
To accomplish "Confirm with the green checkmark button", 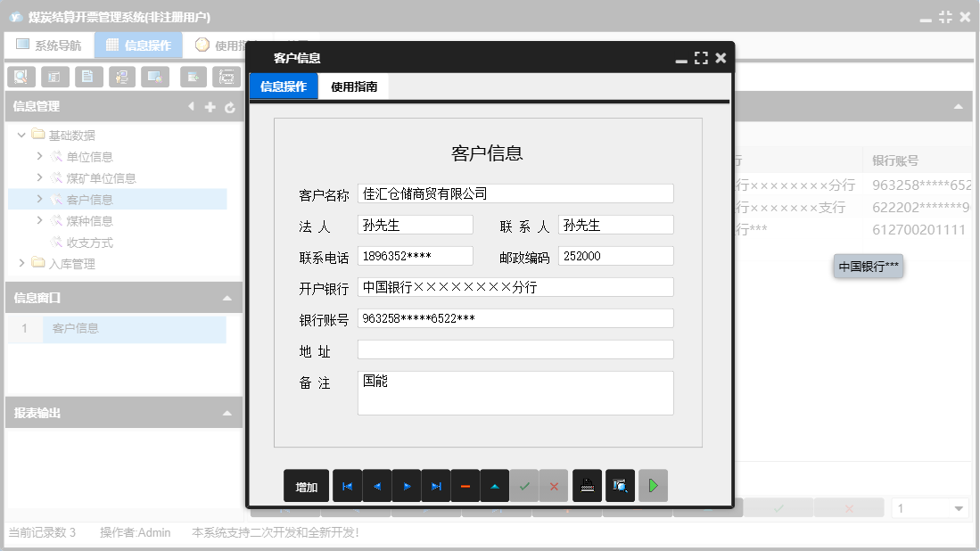I will tap(524, 486).
